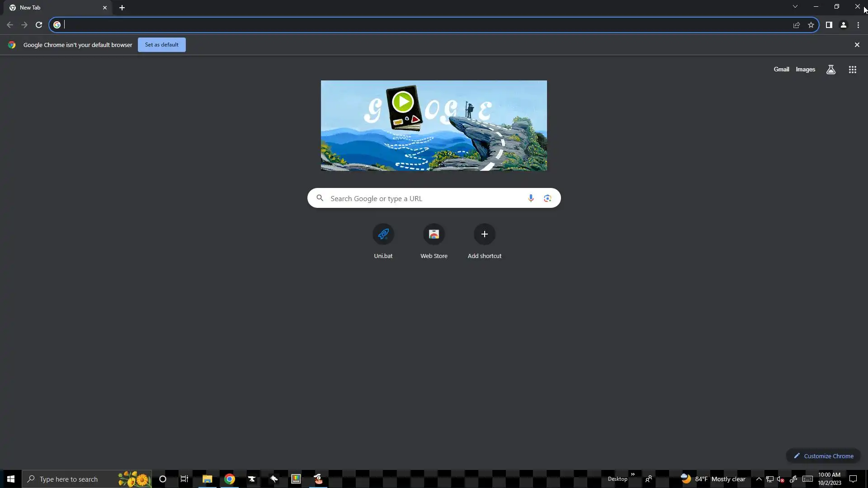Open the Google apps grid
The height and width of the screenshot is (488, 868).
point(852,70)
